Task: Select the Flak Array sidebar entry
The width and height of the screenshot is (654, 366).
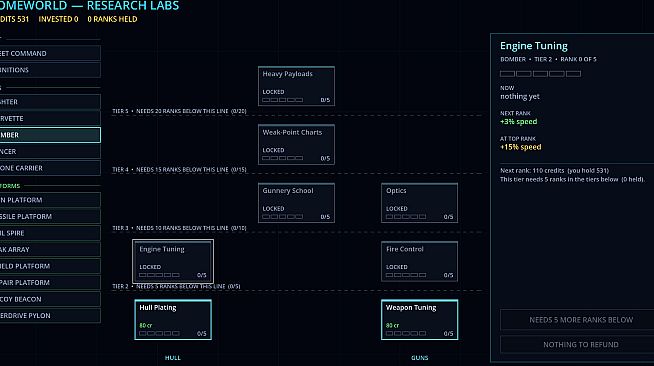Action: click(50, 250)
